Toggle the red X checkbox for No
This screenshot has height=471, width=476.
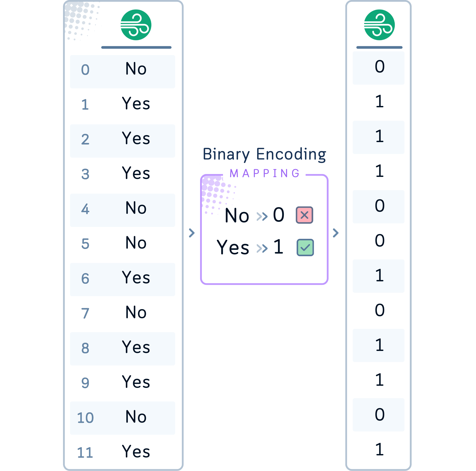[304, 215]
